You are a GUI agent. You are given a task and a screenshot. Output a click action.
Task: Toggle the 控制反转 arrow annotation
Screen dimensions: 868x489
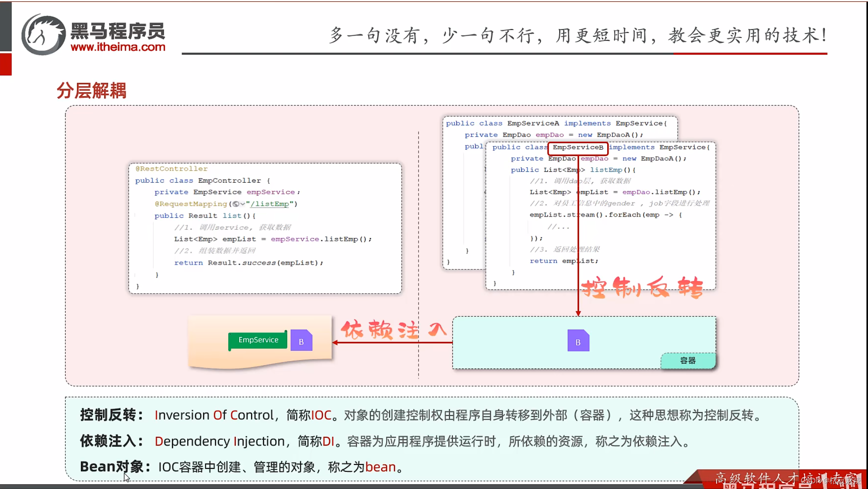click(642, 287)
